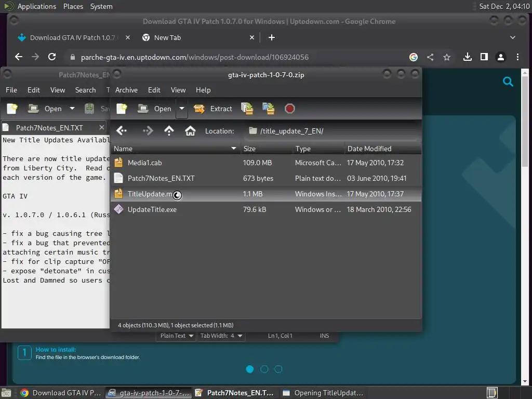Close the Download GTA IV Patch tab

[x=128, y=37]
